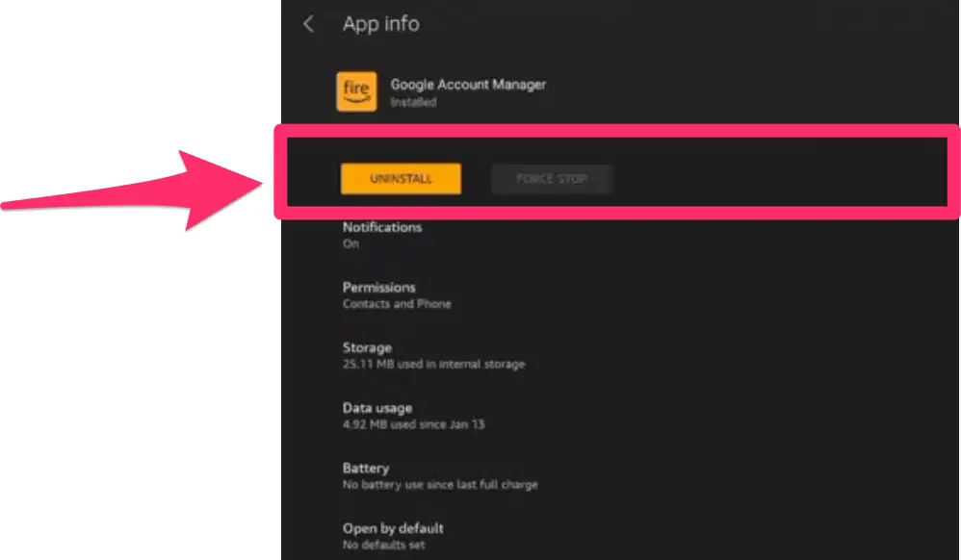Tap the Uninstall button

pos(401,179)
